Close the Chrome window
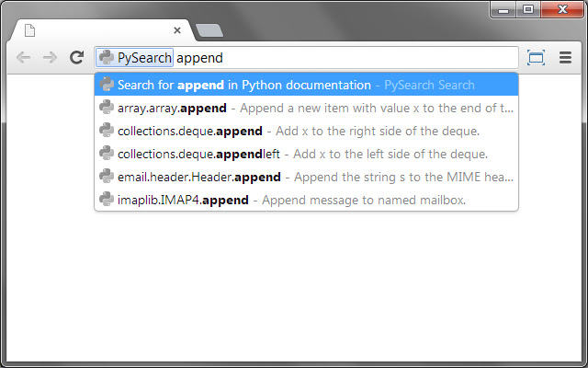The height and width of the screenshot is (368, 588). click(x=561, y=9)
